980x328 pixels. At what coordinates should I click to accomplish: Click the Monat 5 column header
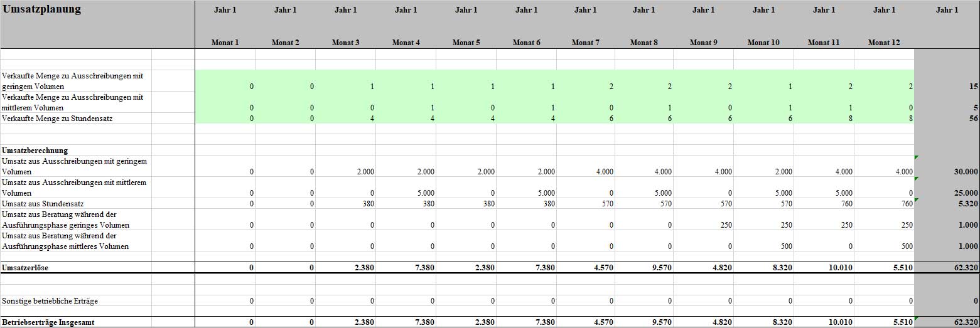click(466, 43)
